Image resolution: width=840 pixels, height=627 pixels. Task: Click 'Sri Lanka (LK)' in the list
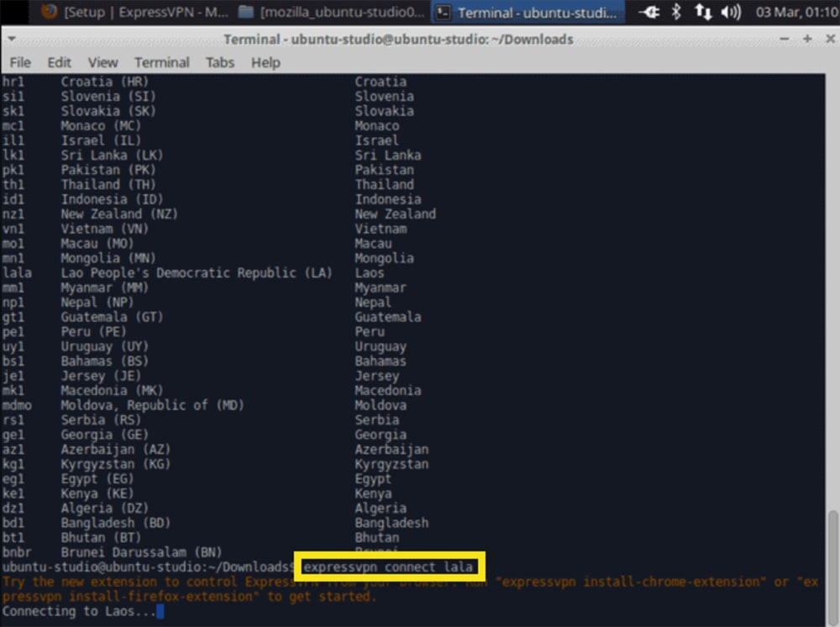pyautogui.click(x=112, y=155)
